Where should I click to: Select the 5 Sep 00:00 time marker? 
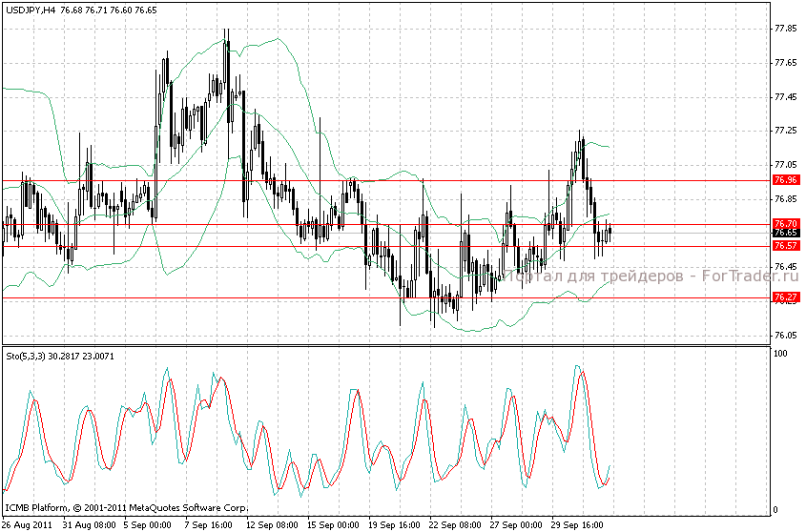click(x=146, y=525)
